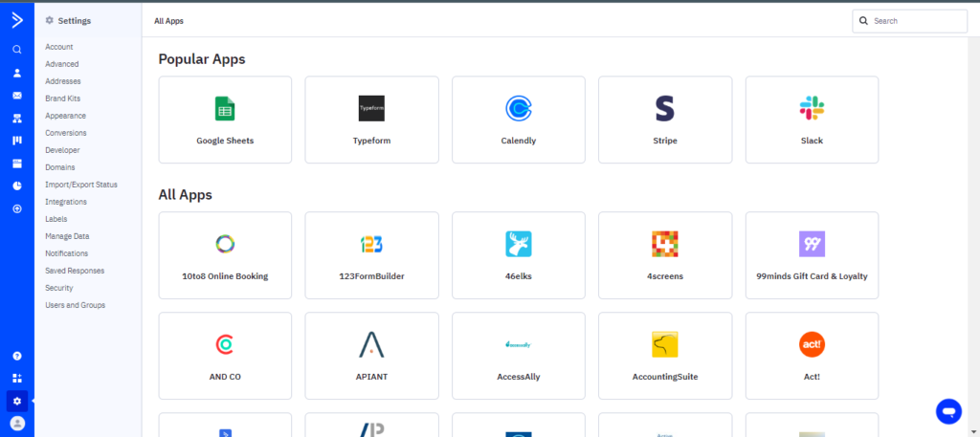Open Import/Export Status
The height and width of the screenshot is (437, 980).
tap(81, 185)
